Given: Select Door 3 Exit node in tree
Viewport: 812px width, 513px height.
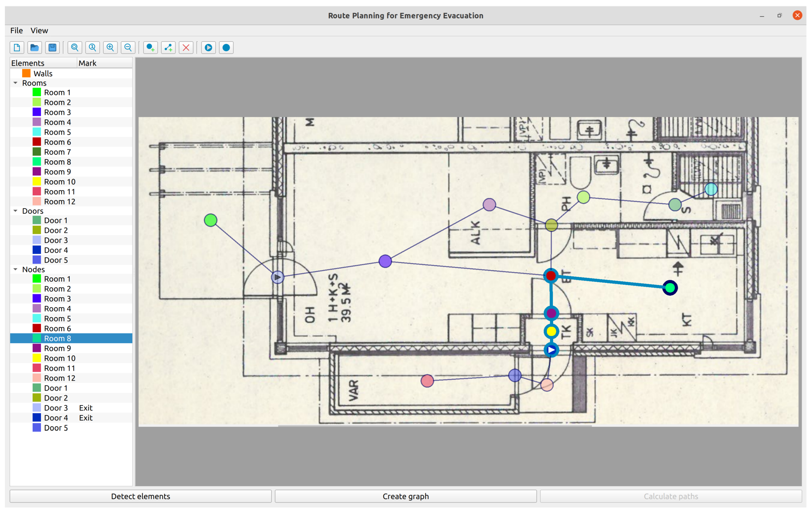Looking at the screenshot, I should click(56, 408).
